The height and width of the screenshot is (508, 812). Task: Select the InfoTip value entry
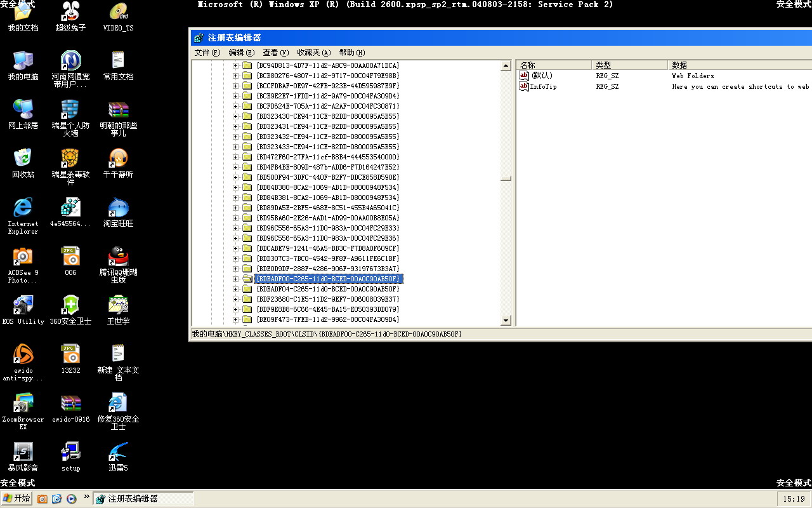(x=538, y=86)
